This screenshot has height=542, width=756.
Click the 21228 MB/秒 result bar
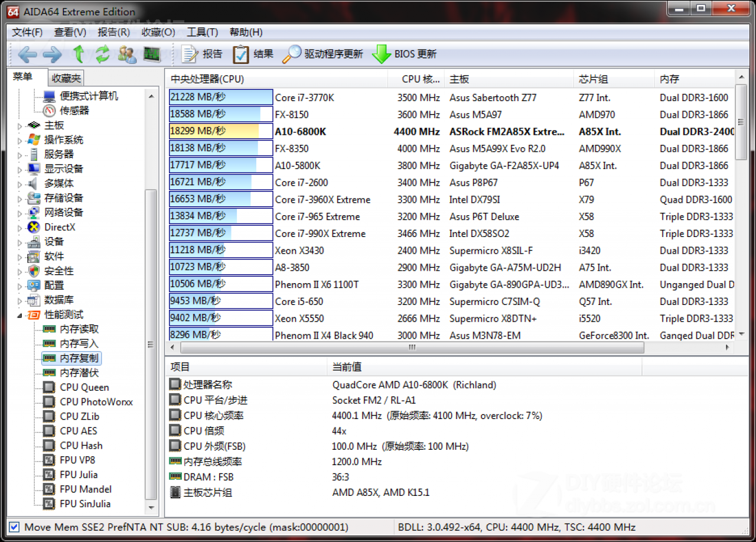coord(221,98)
